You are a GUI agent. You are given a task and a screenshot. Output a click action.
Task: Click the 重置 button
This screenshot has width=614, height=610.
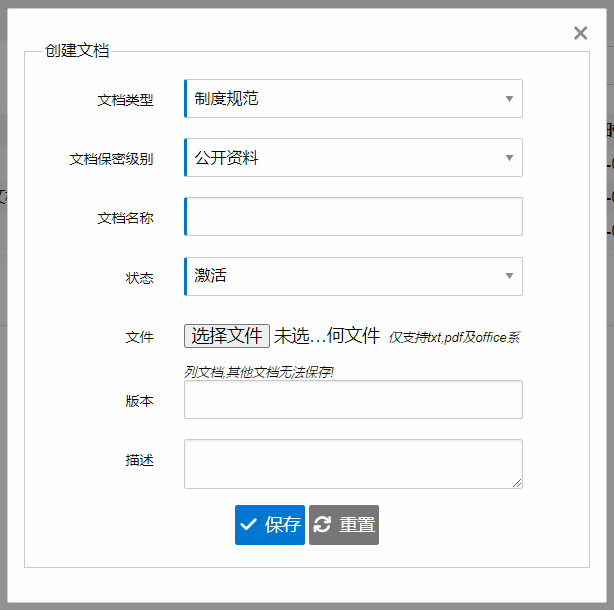344,525
